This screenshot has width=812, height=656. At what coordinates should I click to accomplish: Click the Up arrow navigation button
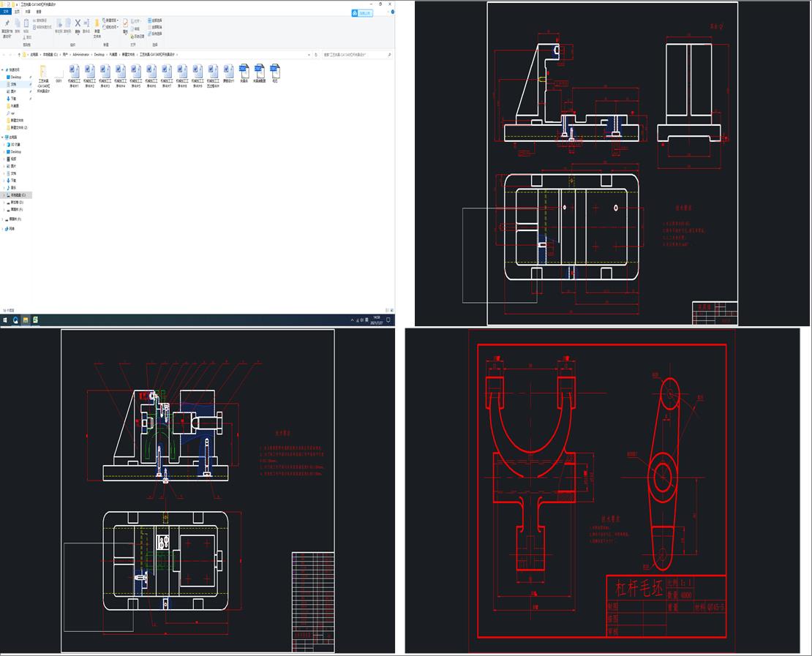(19, 55)
